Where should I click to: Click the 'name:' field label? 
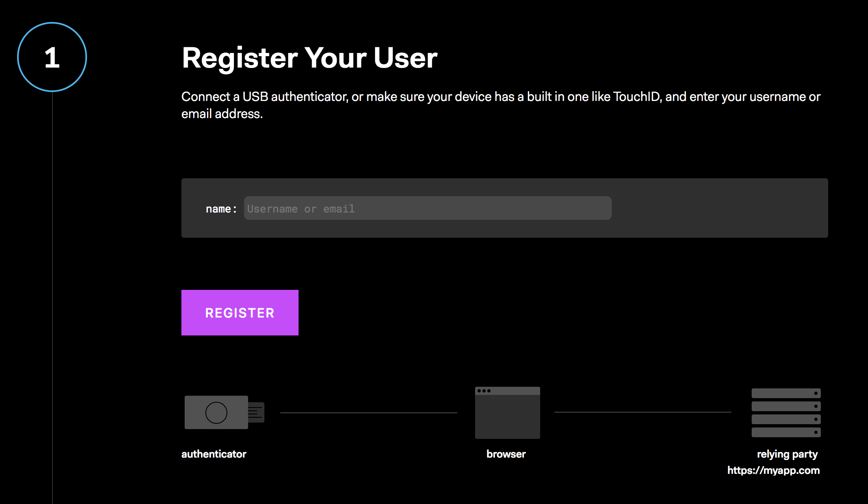(221, 209)
